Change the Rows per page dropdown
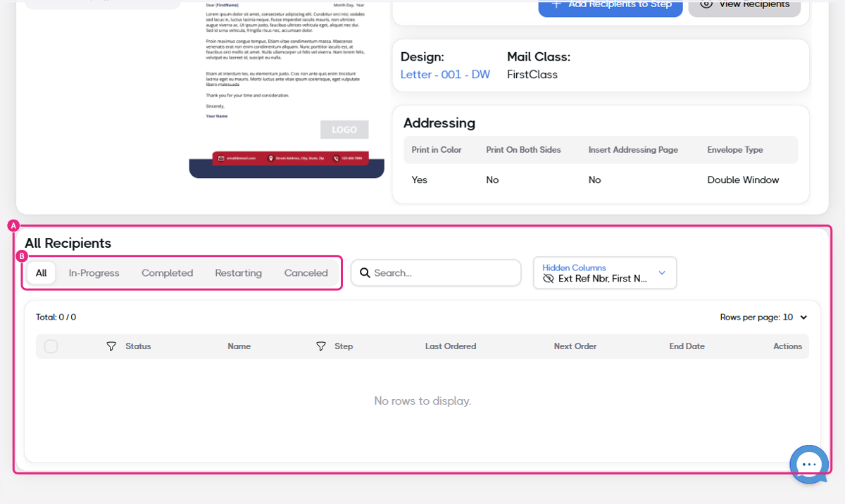The height and width of the screenshot is (504, 845). click(x=764, y=317)
